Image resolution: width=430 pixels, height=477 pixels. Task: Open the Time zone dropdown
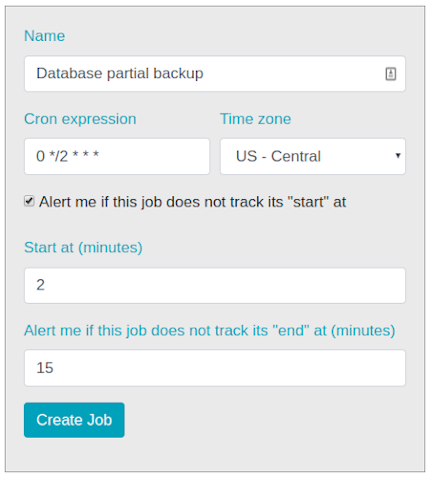[313, 156]
